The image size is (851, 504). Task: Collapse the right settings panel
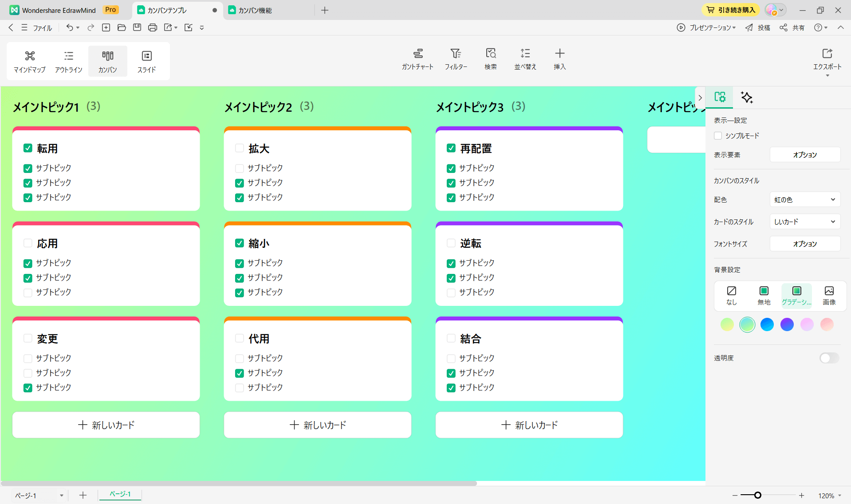700,98
